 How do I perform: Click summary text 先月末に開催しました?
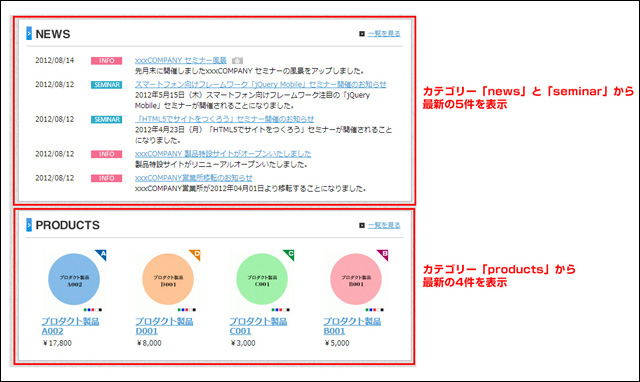coord(249,71)
